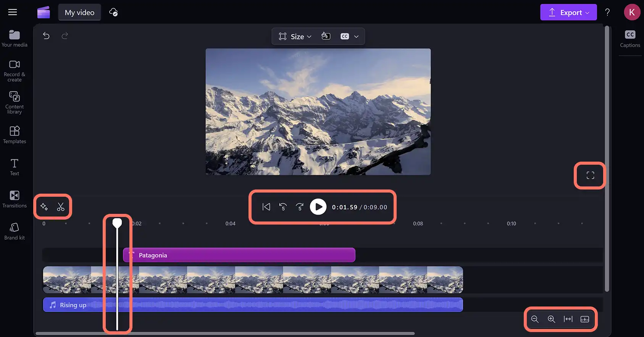Viewport: 644px width, 337px height.
Task: Play the video preview
Action: [x=318, y=207]
